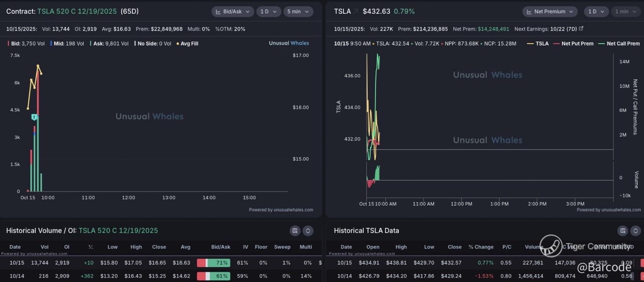Open the Bid/Ask chart type dropdown

[233, 12]
